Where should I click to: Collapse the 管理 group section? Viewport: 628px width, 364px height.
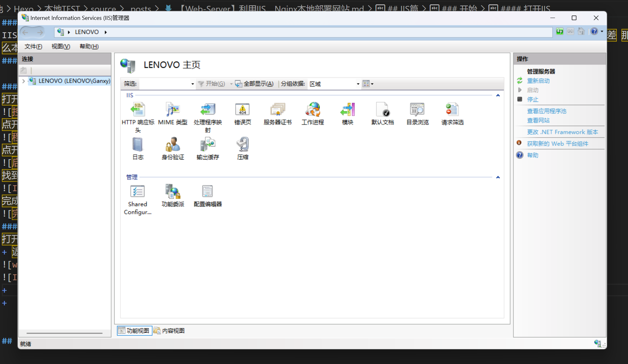[x=498, y=178]
